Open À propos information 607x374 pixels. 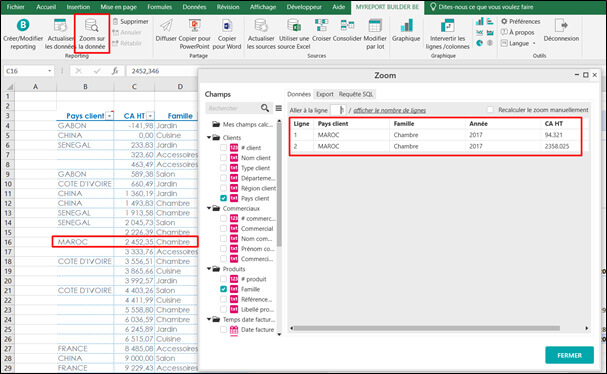point(518,32)
